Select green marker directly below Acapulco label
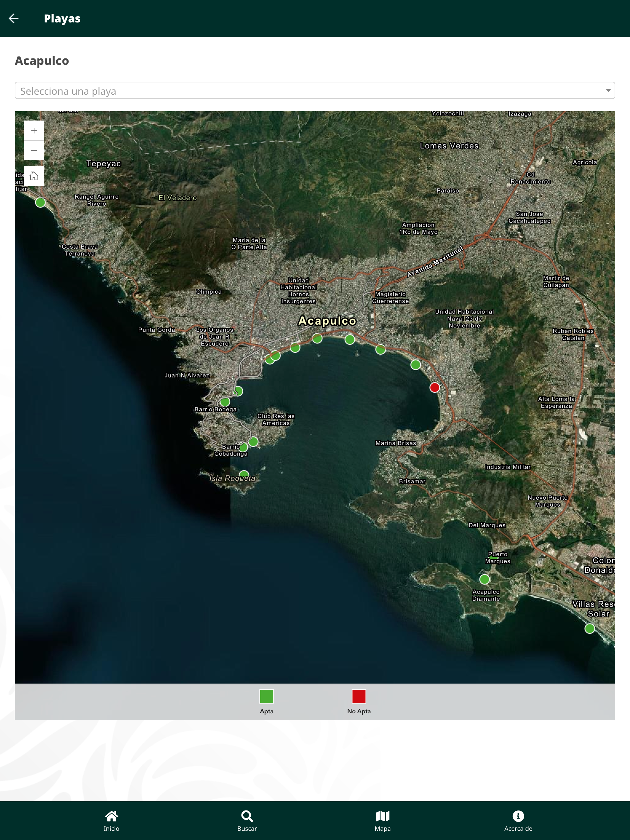Viewport: 630px width, 840px height. coord(317,338)
